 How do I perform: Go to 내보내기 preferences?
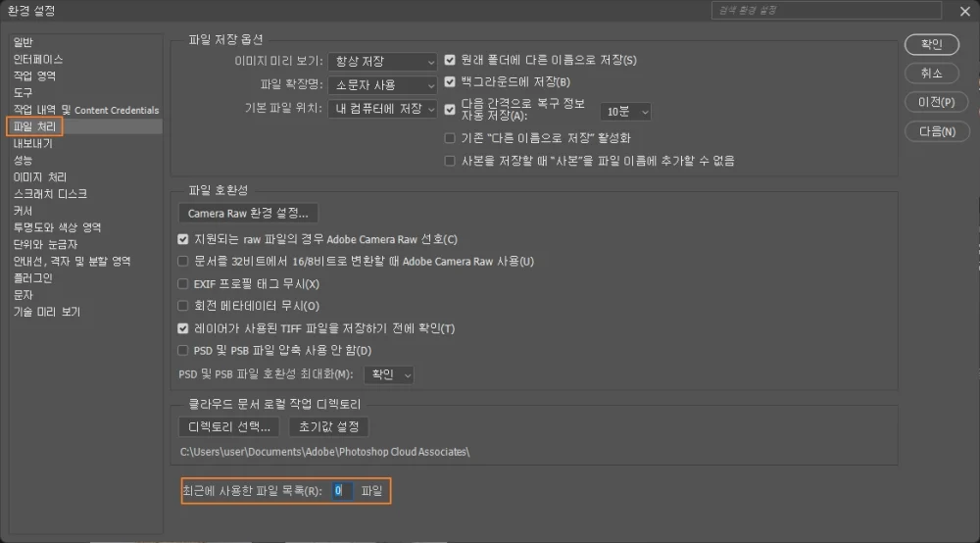tap(33, 143)
